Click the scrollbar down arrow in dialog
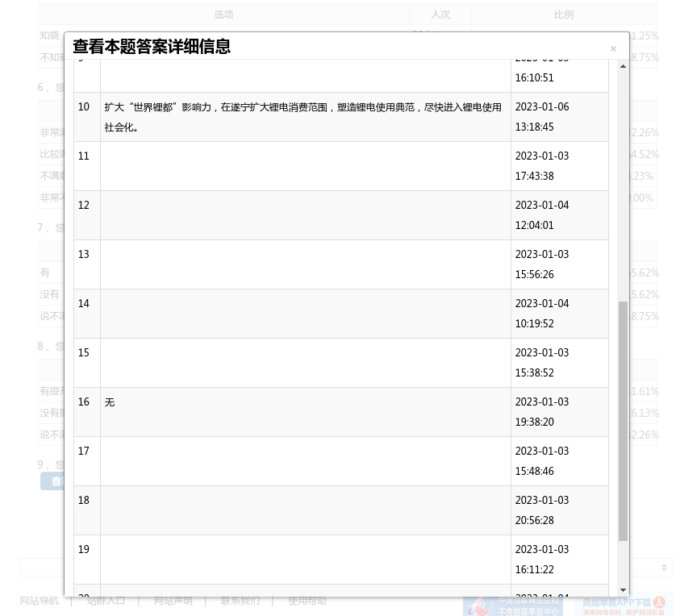This screenshot has width=680, height=616. (x=623, y=590)
